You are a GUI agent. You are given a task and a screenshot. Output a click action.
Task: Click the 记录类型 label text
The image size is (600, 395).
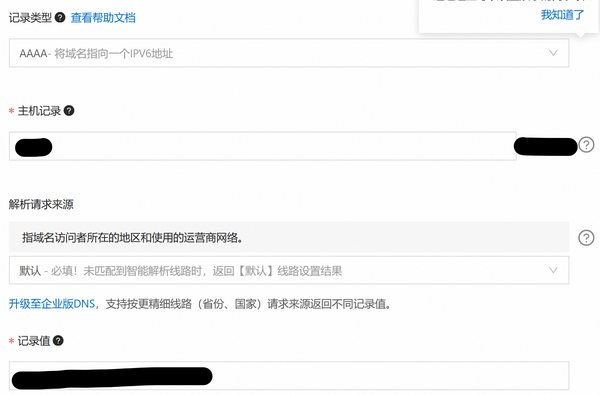point(30,18)
